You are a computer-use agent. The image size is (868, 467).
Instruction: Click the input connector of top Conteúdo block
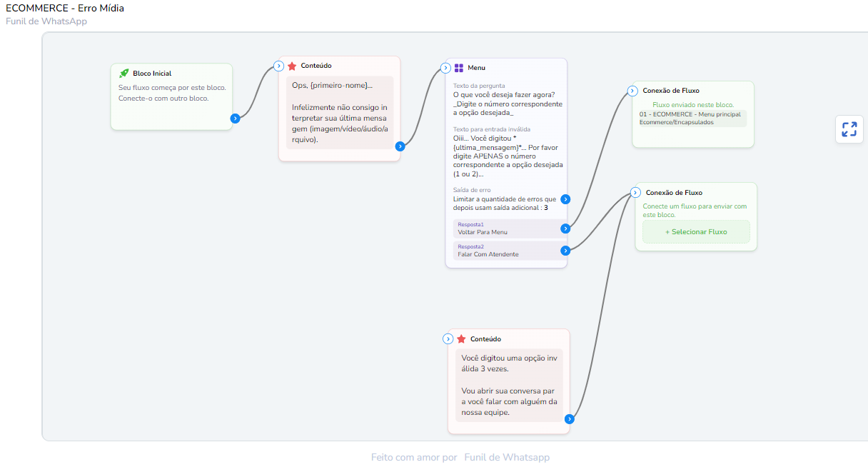coord(279,66)
